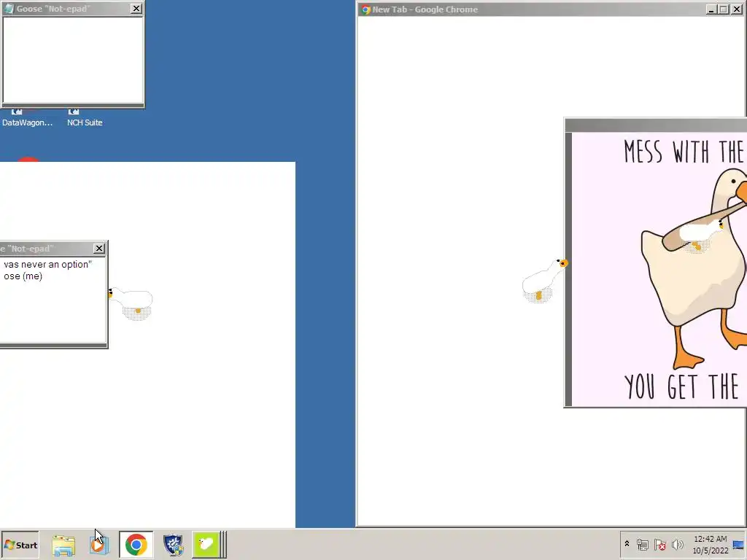This screenshot has height=560, width=747.
Task: Open File Explorer from the taskbar
Action: point(63,545)
